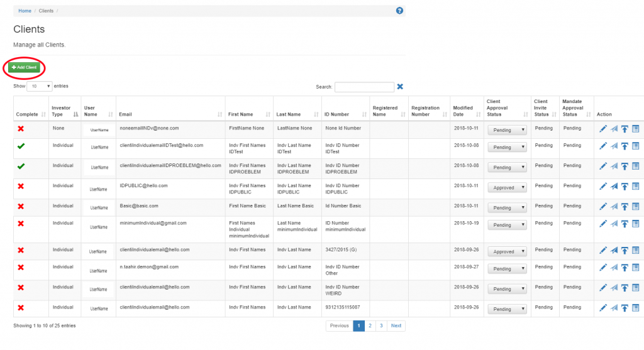This screenshot has height=350, width=644.
Task: View details list icon for noneemailINDv@none.com row
Action: tap(635, 129)
